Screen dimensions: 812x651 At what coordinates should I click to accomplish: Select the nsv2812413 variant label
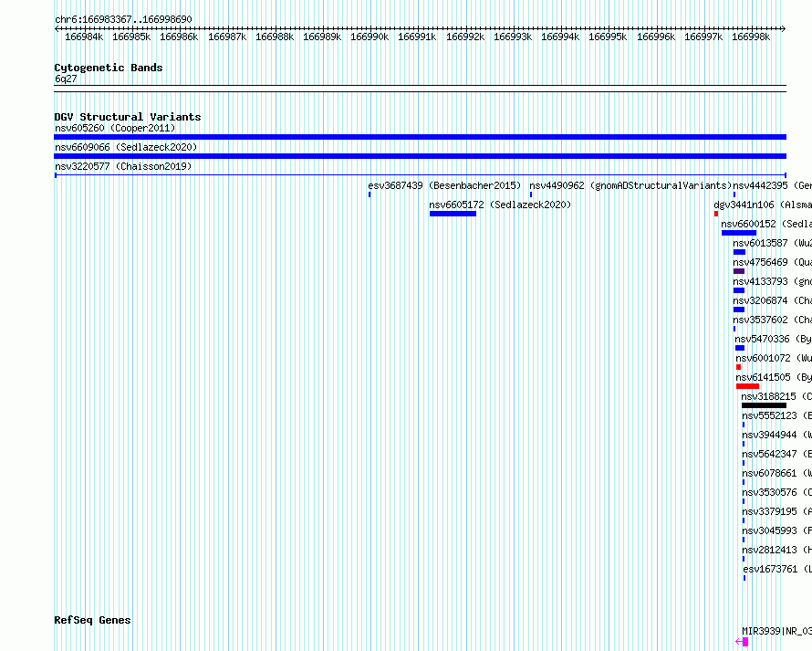[x=776, y=550]
